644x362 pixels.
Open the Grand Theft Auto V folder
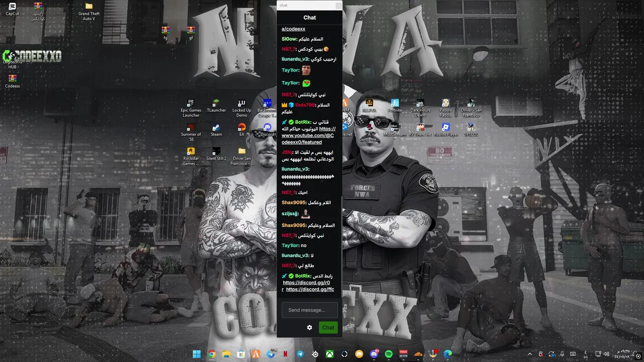tap(89, 11)
